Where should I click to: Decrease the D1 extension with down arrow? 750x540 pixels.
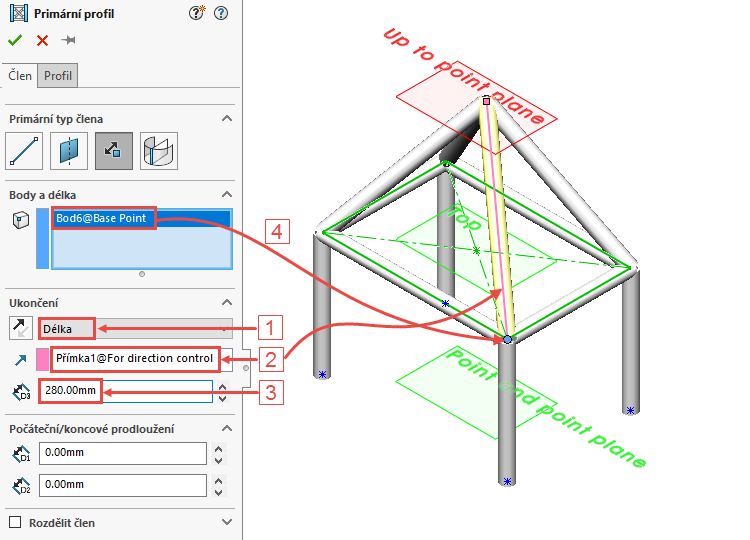point(219,460)
